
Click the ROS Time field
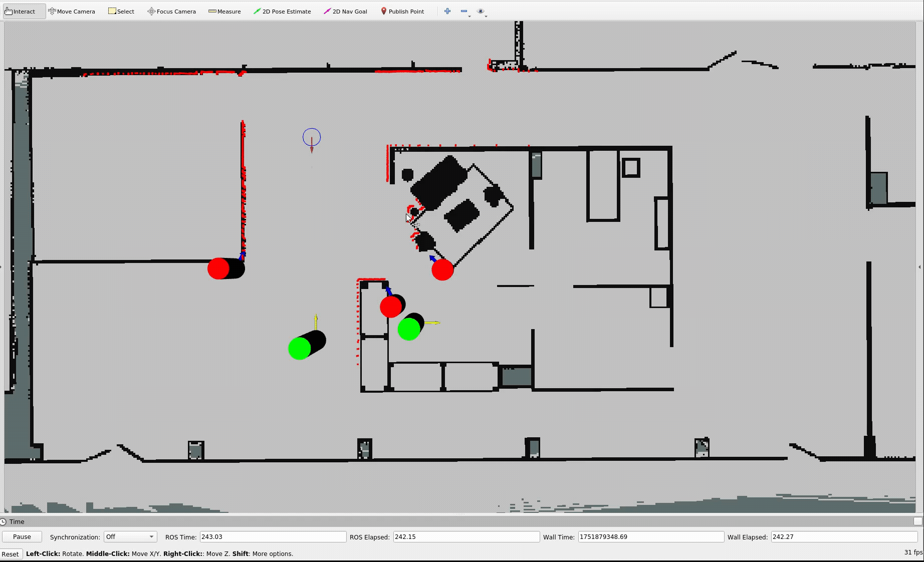[273, 536]
